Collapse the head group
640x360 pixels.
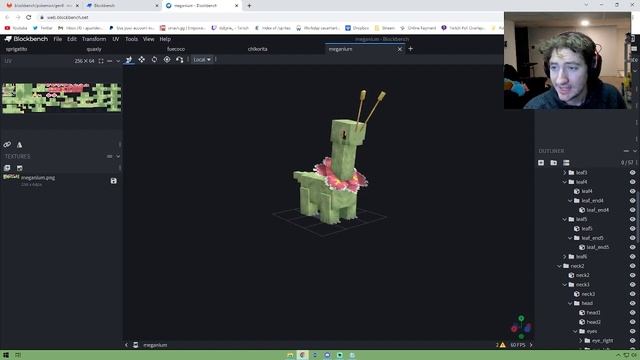570,303
